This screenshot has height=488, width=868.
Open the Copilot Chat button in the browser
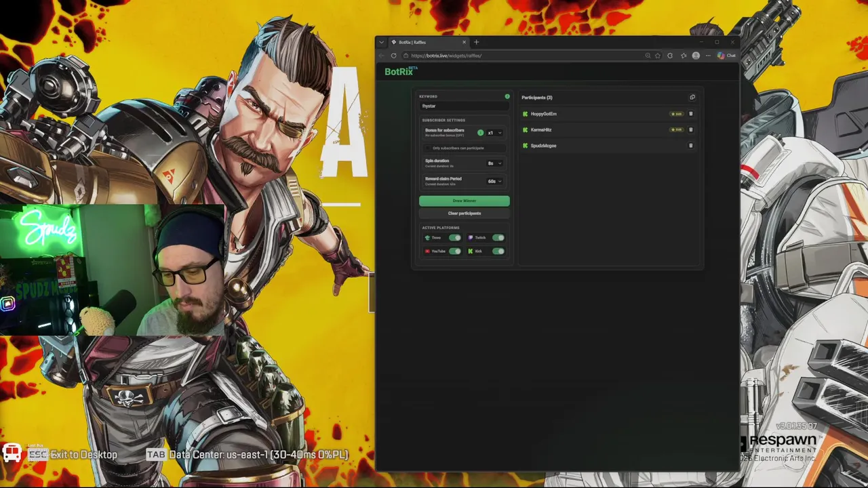click(x=726, y=56)
